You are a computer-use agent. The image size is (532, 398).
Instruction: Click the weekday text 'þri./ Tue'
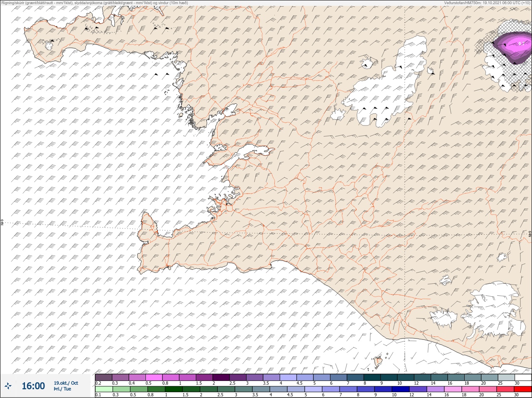62,389
